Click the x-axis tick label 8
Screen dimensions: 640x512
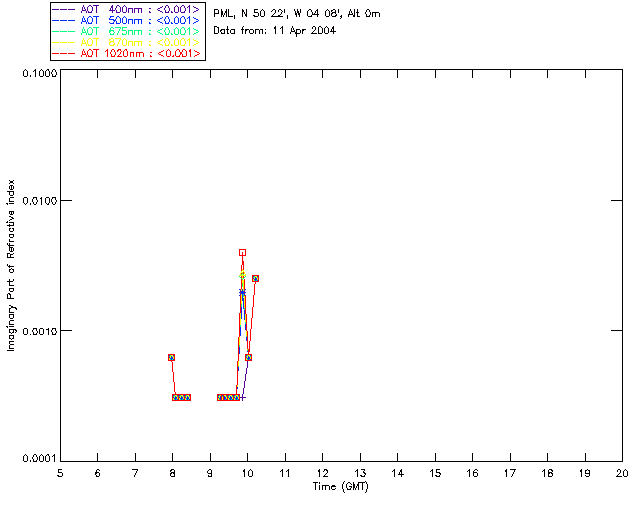(173, 473)
